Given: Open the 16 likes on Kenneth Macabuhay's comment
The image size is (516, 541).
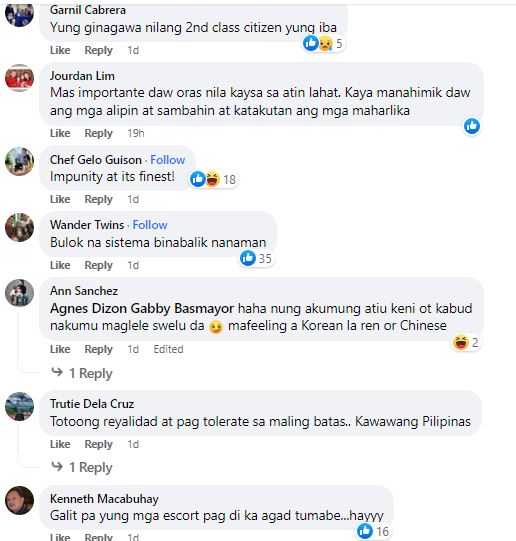Looking at the screenshot, I should coord(373,531).
